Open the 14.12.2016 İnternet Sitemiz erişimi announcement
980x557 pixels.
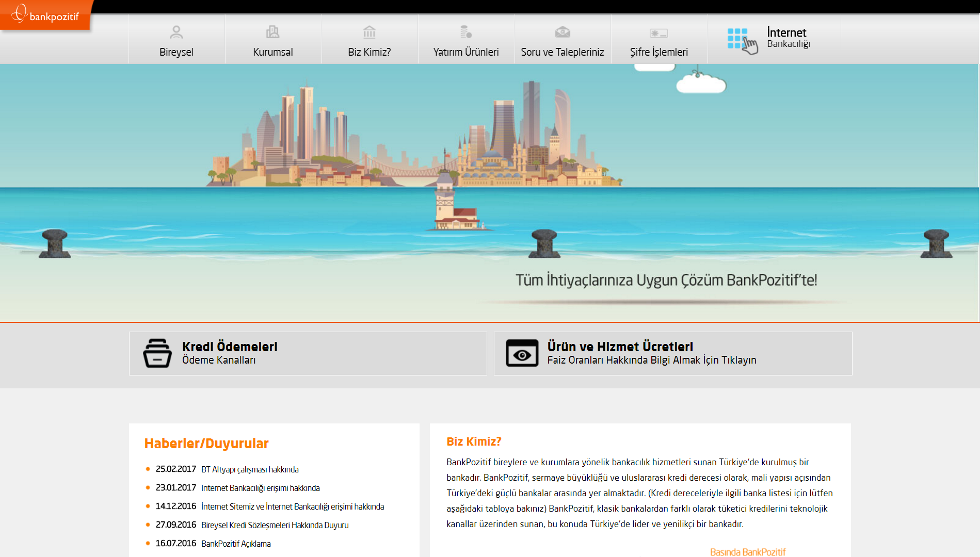coord(293,506)
